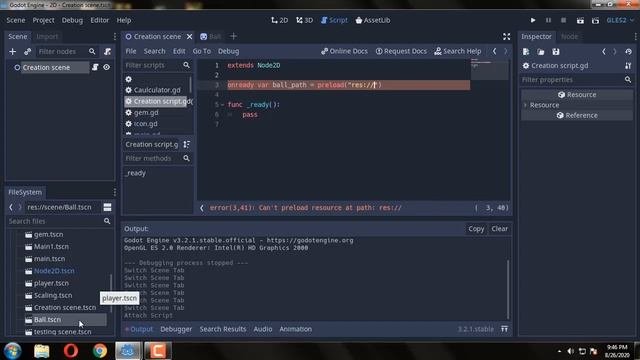Load an existing resource in Inspector
This screenshot has height=360, width=640.
(541, 52)
